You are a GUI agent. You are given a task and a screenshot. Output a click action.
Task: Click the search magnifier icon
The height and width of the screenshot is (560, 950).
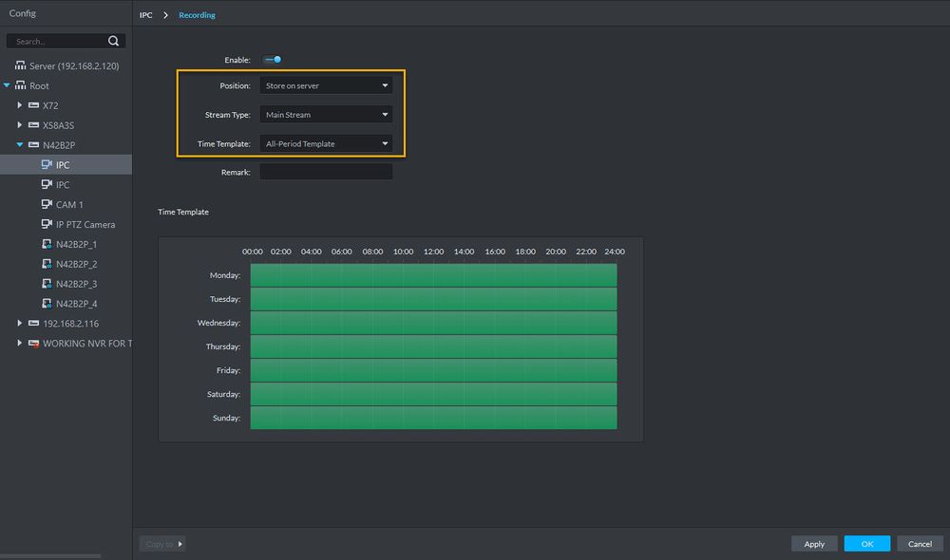coord(114,42)
